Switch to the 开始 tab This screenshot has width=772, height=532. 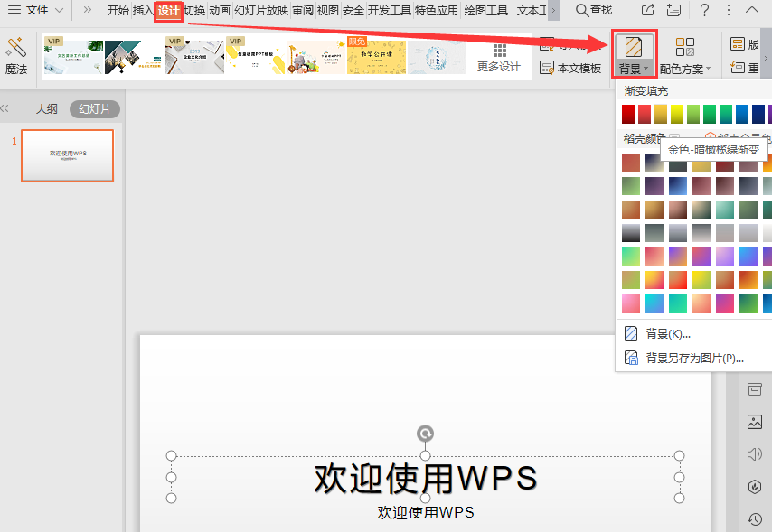point(118,10)
